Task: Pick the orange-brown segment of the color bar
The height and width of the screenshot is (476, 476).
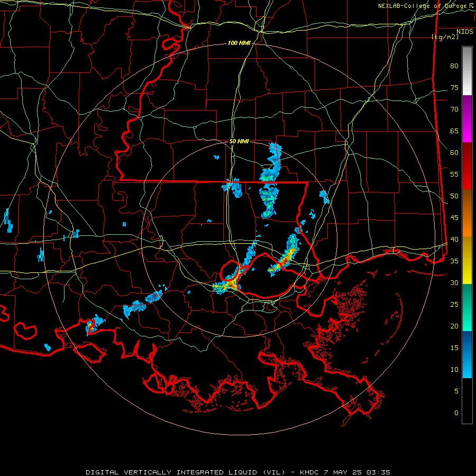Action: 467,213
